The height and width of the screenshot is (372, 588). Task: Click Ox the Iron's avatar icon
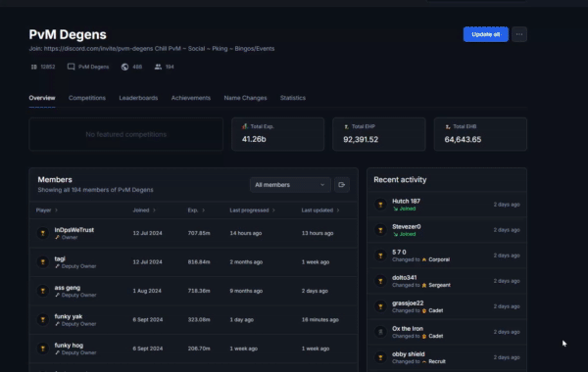(380, 332)
